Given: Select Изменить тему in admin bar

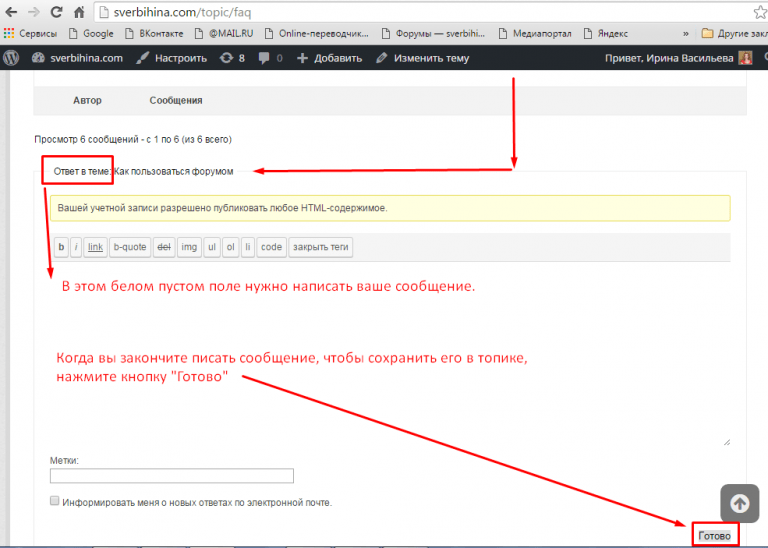Looking at the screenshot, I should click(x=422, y=58).
